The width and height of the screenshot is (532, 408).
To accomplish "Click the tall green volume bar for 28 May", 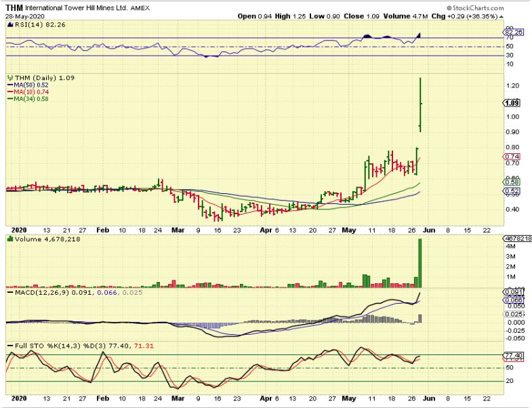I will 420,263.
